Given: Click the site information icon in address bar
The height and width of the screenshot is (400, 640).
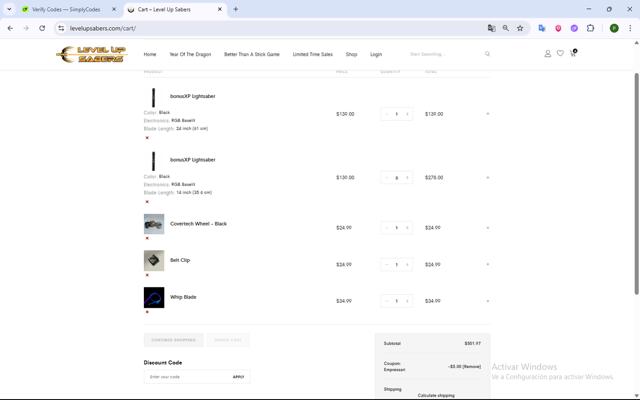Looking at the screenshot, I should point(61,28).
